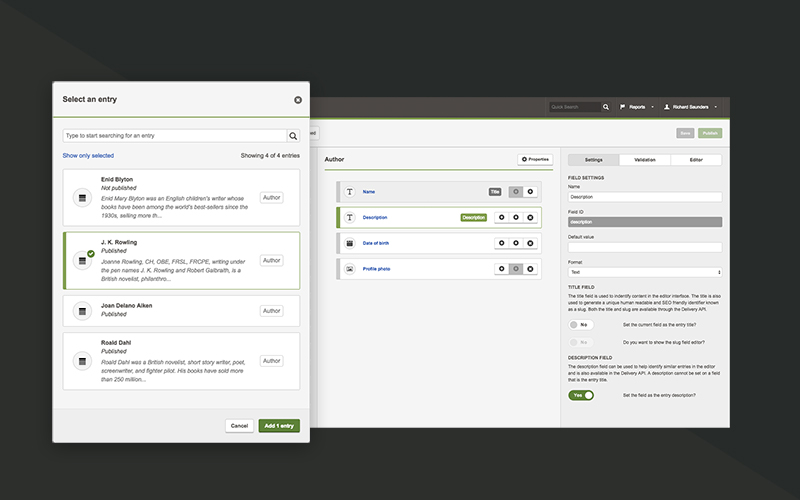The height and width of the screenshot is (500, 800).
Task: Click the move down button on Description row
Action: coord(516,217)
